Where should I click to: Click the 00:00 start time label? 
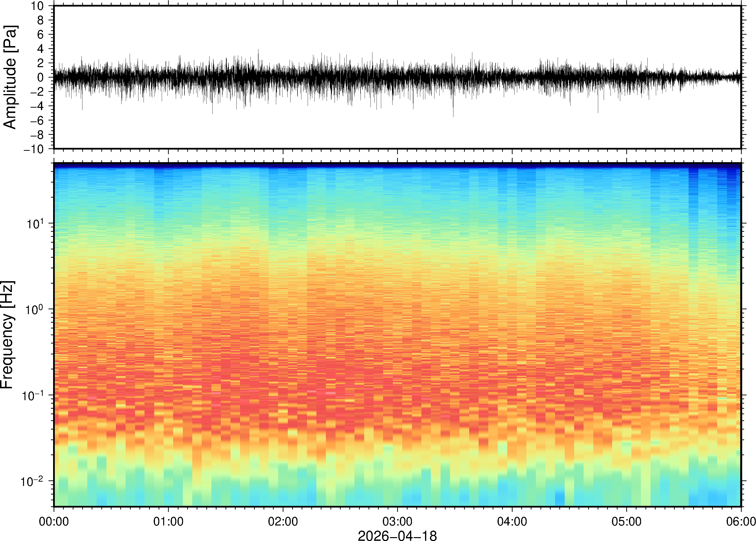[54, 521]
